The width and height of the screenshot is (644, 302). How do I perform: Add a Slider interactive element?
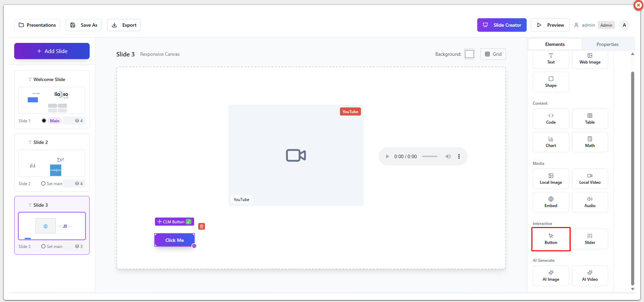click(x=590, y=239)
